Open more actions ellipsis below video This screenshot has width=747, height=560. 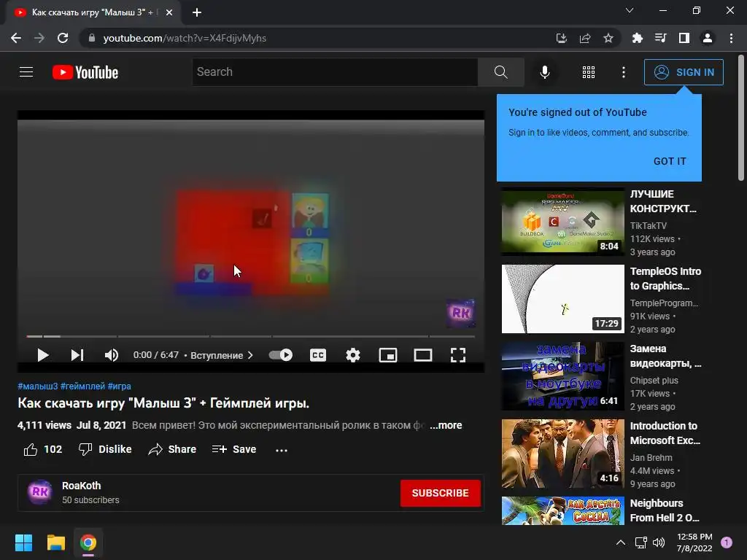[x=282, y=449]
